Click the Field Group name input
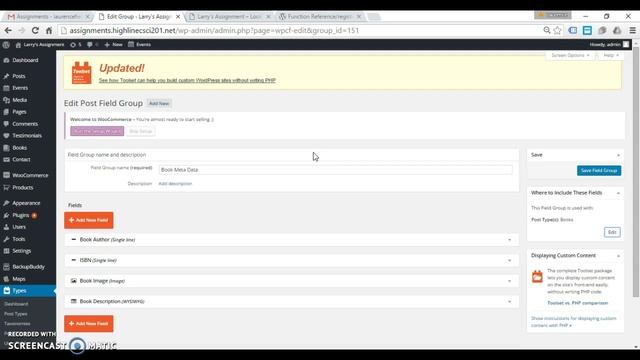The height and width of the screenshot is (360, 640). click(335, 170)
